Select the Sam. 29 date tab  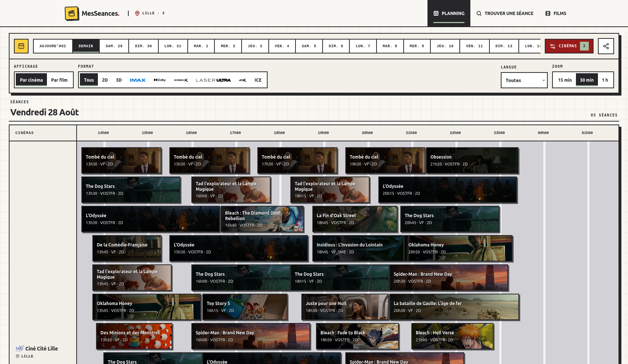pyautogui.click(x=114, y=46)
